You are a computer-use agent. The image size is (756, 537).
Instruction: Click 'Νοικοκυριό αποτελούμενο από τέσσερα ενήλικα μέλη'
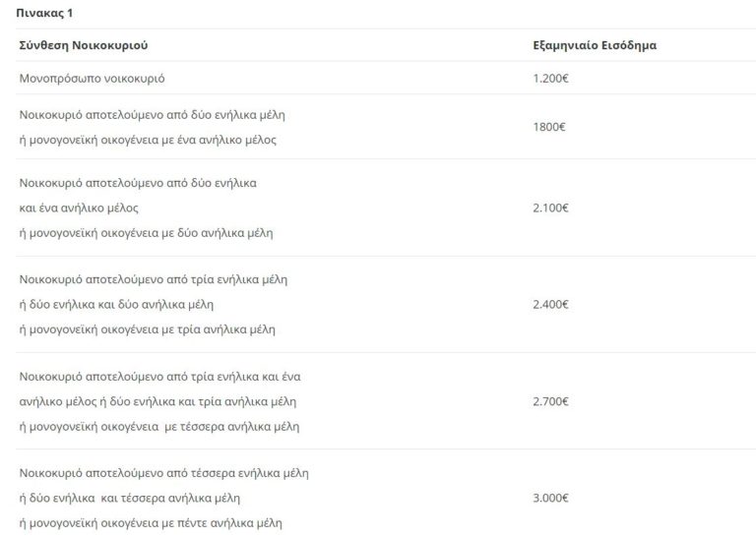pyautogui.click(x=163, y=473)
